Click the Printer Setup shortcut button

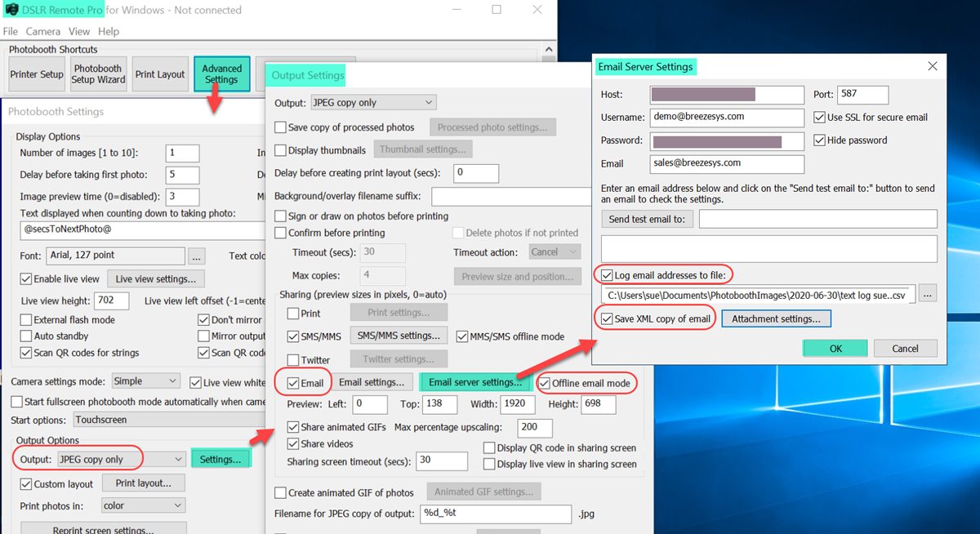pyautogui.click(x=37, y=74)
